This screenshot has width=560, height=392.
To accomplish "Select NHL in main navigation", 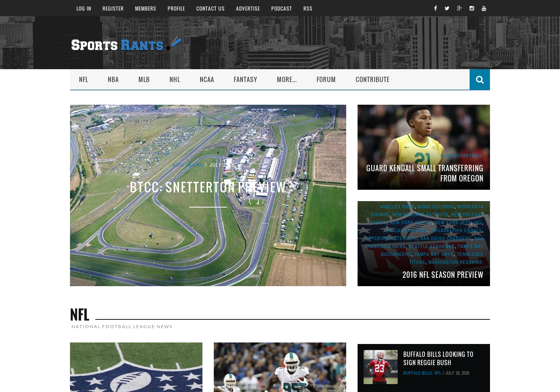I will (x=175, y=79).
